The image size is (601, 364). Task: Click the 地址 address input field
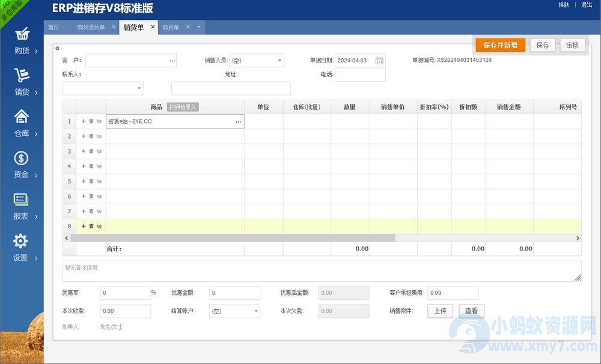[x=231, y=88]
